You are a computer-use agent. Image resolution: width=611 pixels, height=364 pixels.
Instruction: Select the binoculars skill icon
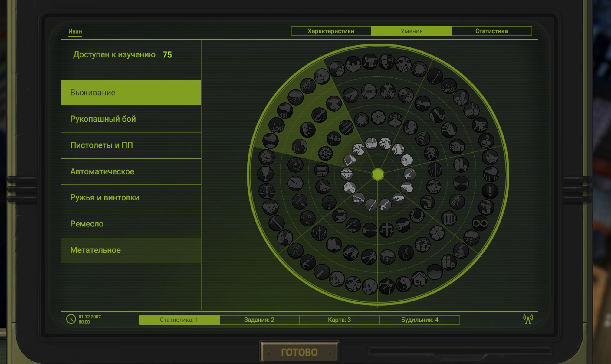pyautogui.click(x=350, y=253)
